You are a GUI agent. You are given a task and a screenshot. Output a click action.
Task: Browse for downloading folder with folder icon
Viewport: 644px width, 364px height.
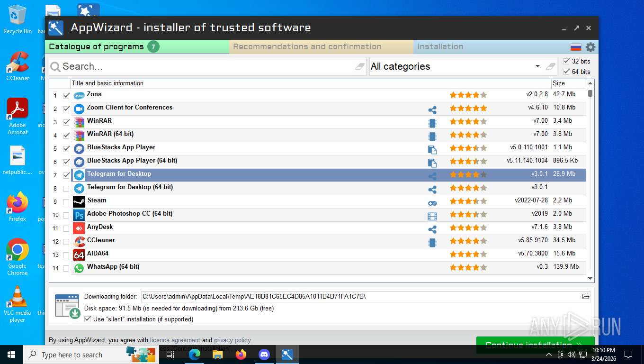[586, 296]
